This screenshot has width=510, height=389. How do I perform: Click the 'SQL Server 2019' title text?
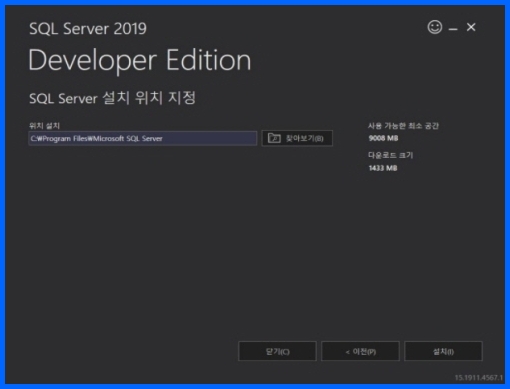pos(88,29)
